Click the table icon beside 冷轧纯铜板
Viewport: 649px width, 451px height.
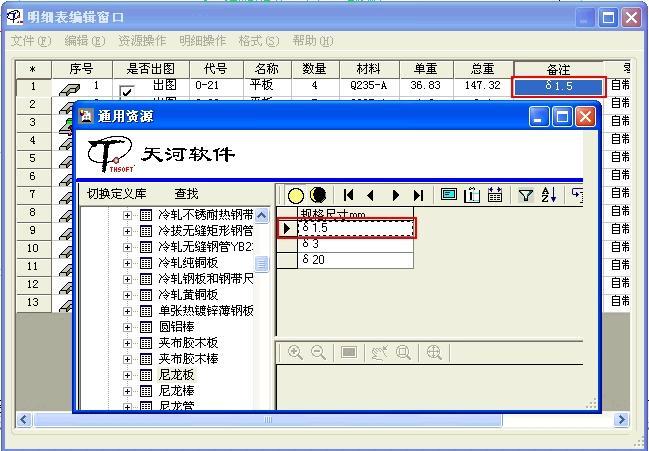click(146, 263)
